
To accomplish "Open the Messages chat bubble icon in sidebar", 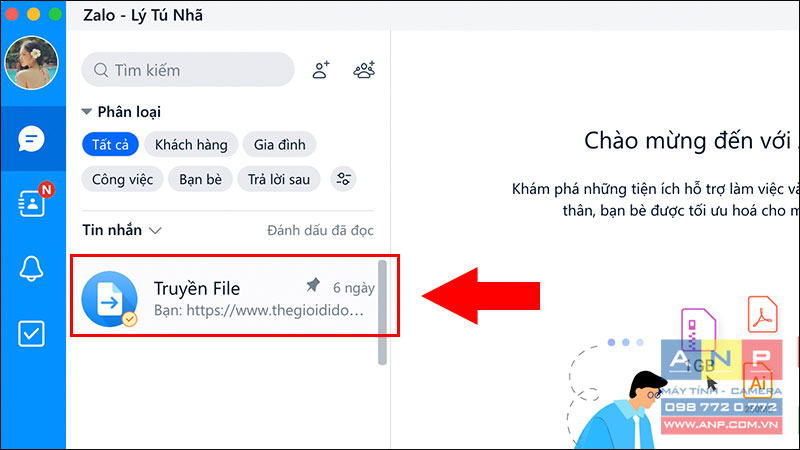I will [x=31, y=139].
